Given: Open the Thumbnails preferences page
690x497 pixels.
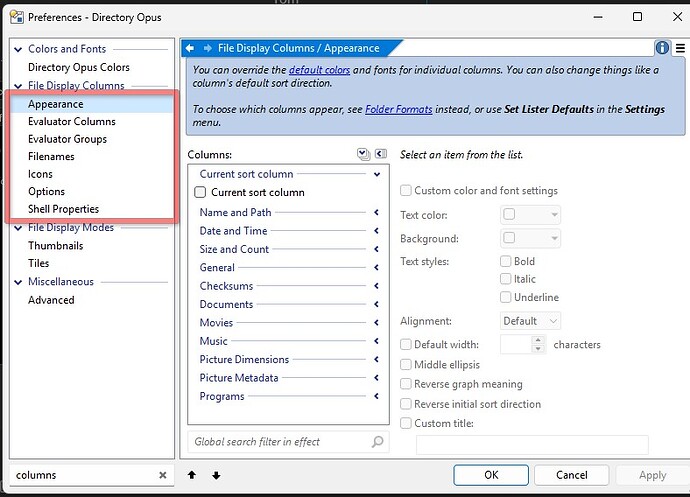Looking at the screenshot, I should click(55, 246).
